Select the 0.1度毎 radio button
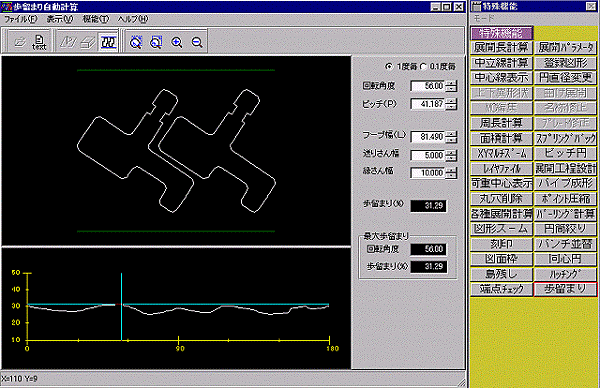Viewport: 600px width, 388px height. pos(423,67)
